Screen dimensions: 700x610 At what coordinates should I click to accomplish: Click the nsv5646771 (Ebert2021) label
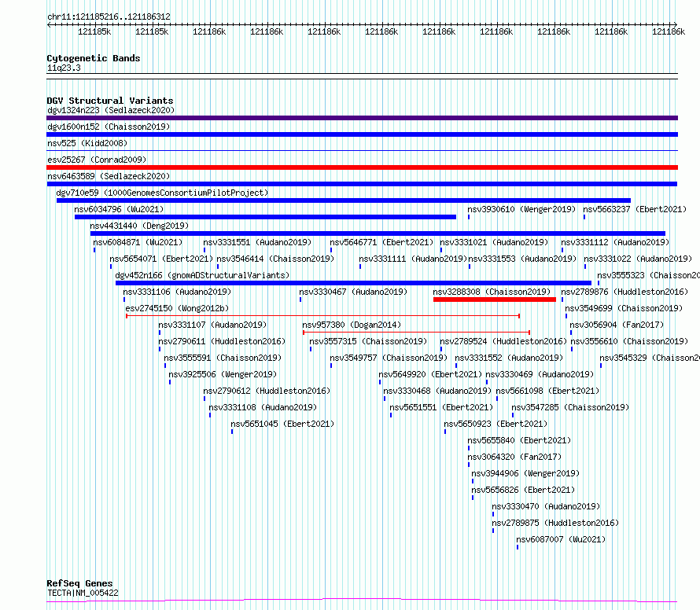(381, 242)
